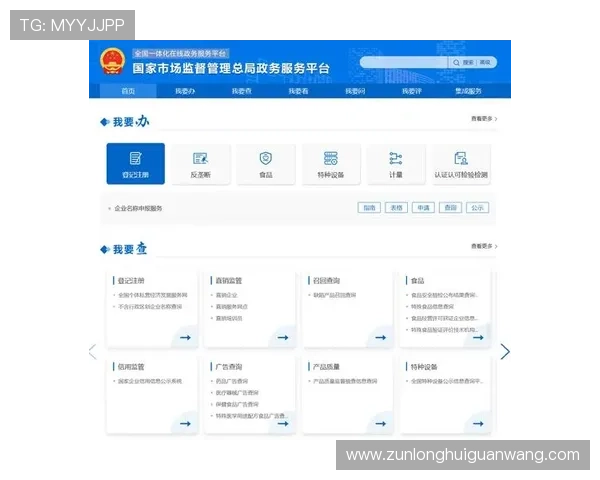Image resolution: width=600 pixels, height=480 pixels.
Task: Click the 查询 button
Action: point(450,207)
